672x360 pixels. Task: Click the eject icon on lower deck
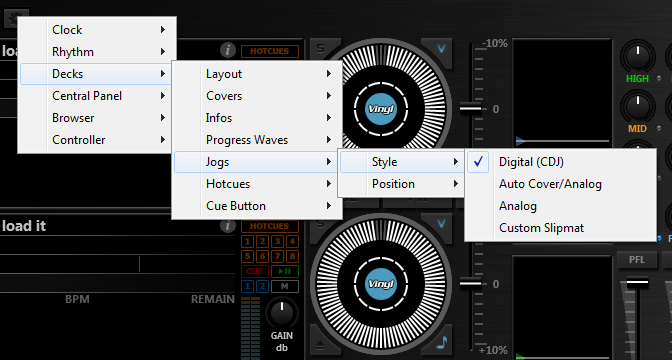click(321, 342)
